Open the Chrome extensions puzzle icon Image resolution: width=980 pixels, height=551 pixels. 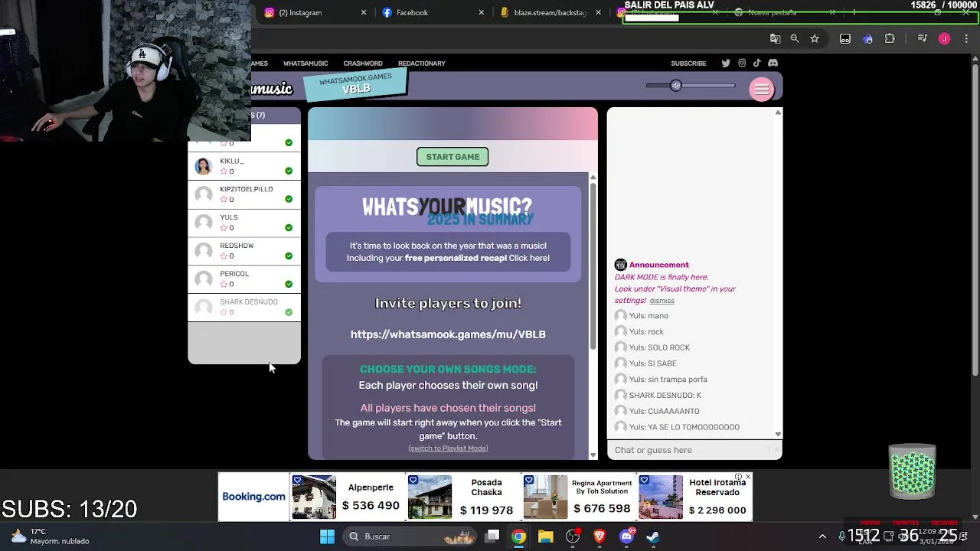point(890,38)
